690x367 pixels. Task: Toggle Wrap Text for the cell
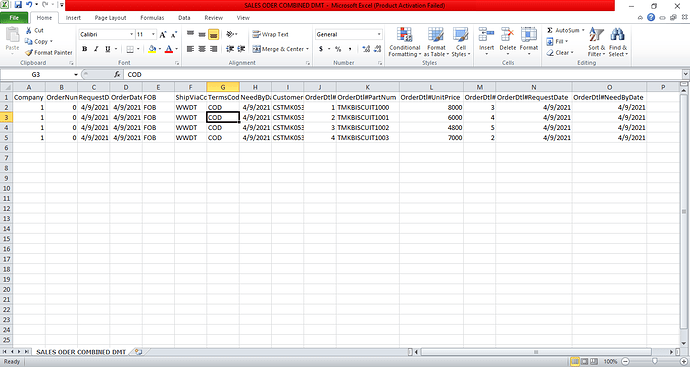270,34
